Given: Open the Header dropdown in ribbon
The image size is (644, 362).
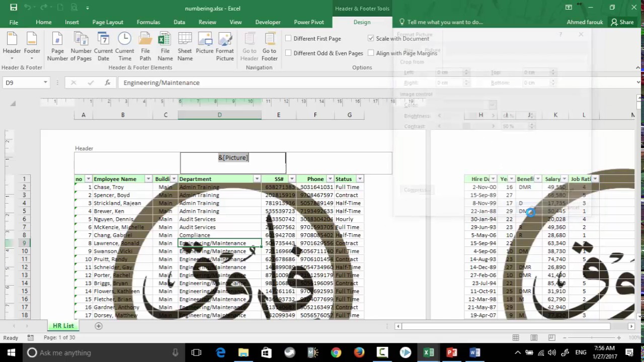Looking at the screenshot, I should 12,46.
